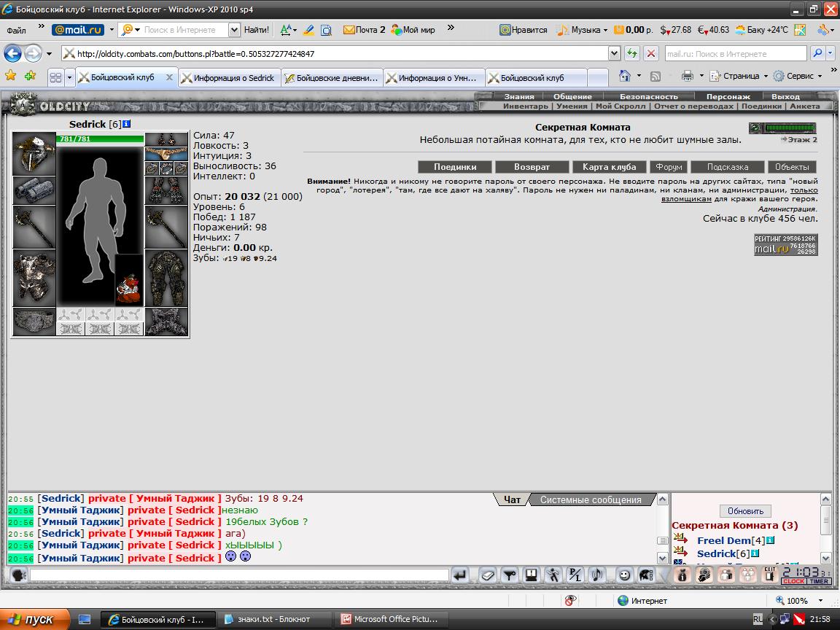This screenshot has height=630, width=840.
Task: Click the helmet equipment slot
Action: pos(34,154)
